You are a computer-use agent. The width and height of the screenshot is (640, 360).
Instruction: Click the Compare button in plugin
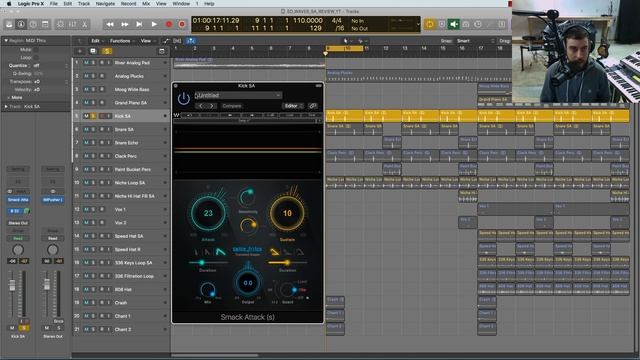point(231,106)
